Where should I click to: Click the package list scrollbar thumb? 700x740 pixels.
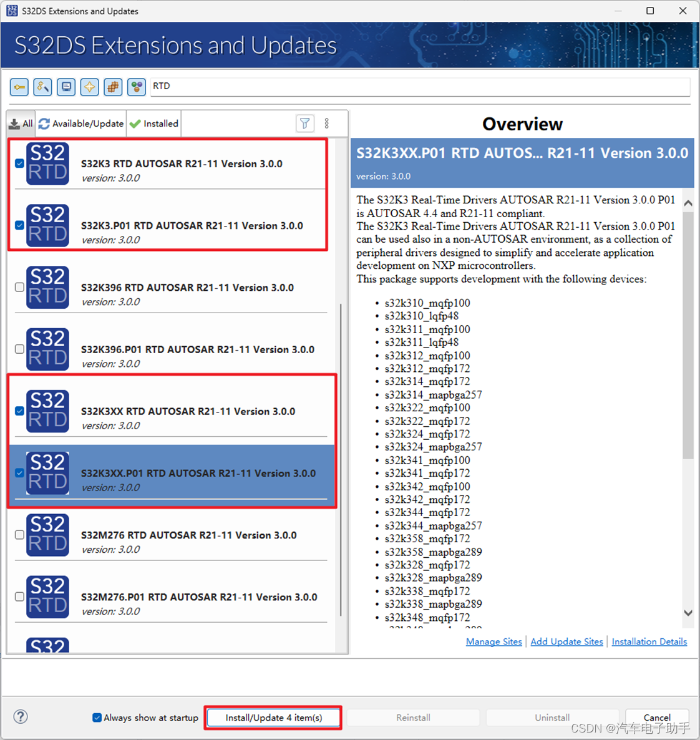(341, 460)
